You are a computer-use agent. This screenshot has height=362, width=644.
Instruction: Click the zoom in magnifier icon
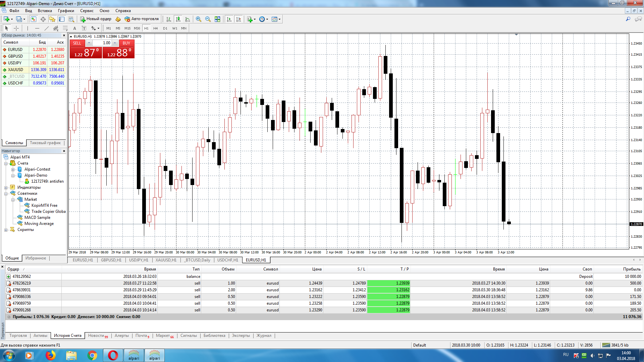[x=199, y=19]
